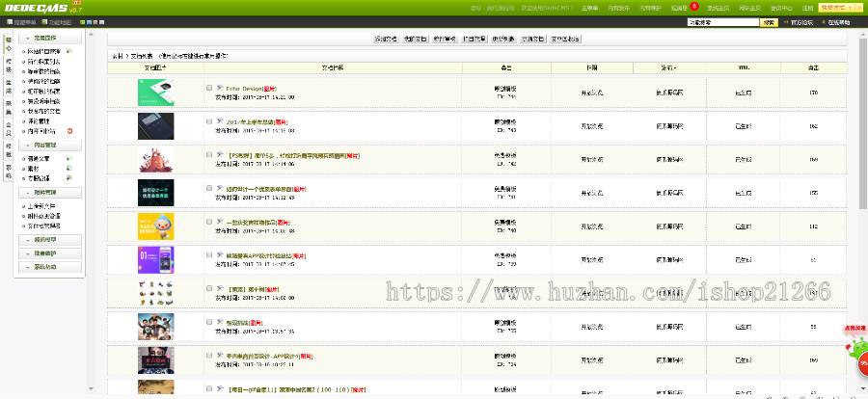Switch to the 核心 vertical tab
The width and height of the screenshot is (868, 399).
click(x=9, y=44)
